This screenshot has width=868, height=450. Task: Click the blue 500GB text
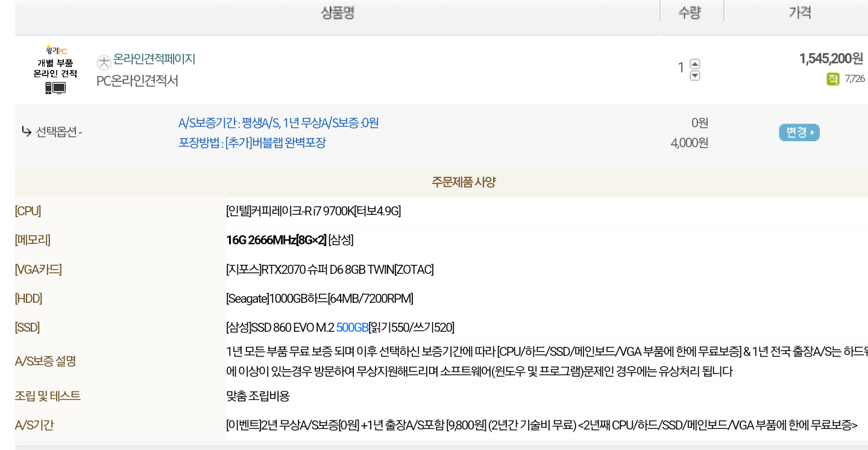[x=352, y=328]
